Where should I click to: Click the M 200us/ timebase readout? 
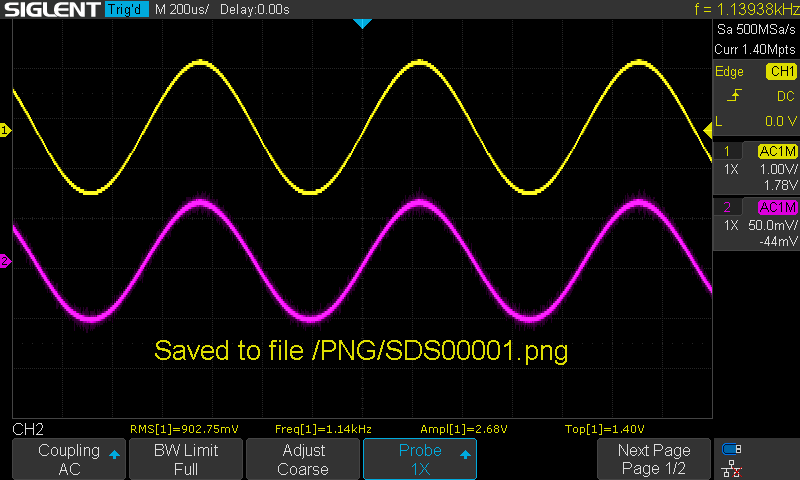click(x=182, y=9)
